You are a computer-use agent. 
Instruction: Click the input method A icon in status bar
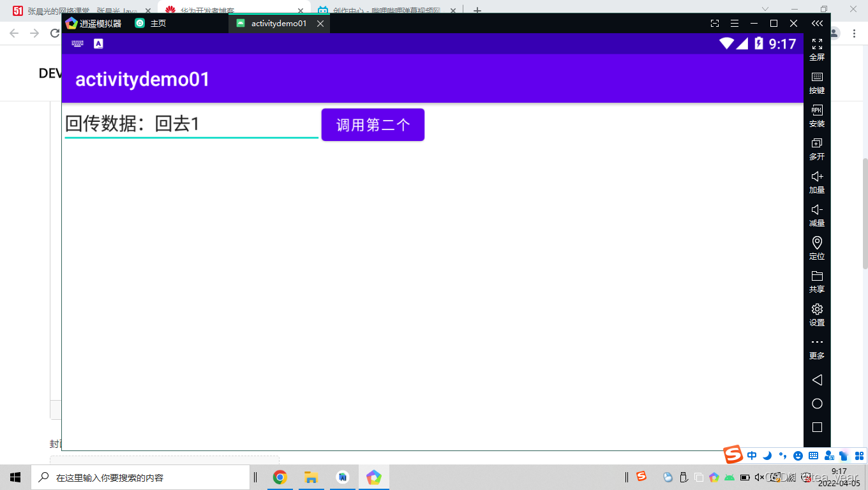pyautogui.click(x=98, y=43)
